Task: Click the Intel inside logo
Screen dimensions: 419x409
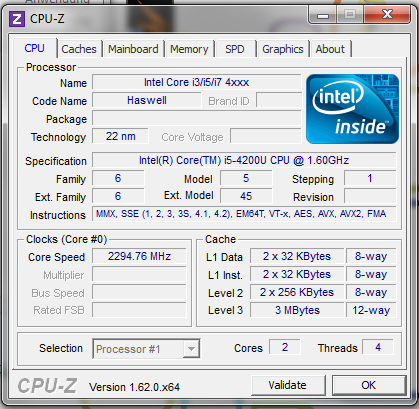Action: 352,109
